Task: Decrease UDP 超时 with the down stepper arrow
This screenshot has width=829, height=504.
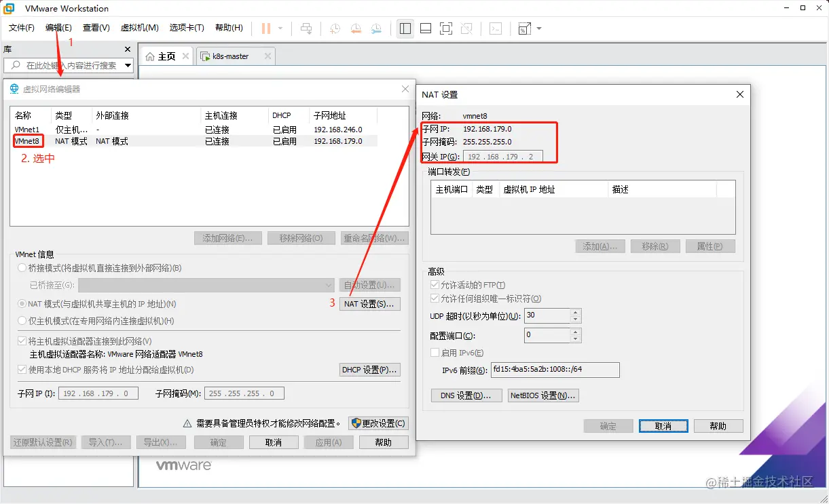Action: pos(576,319)
